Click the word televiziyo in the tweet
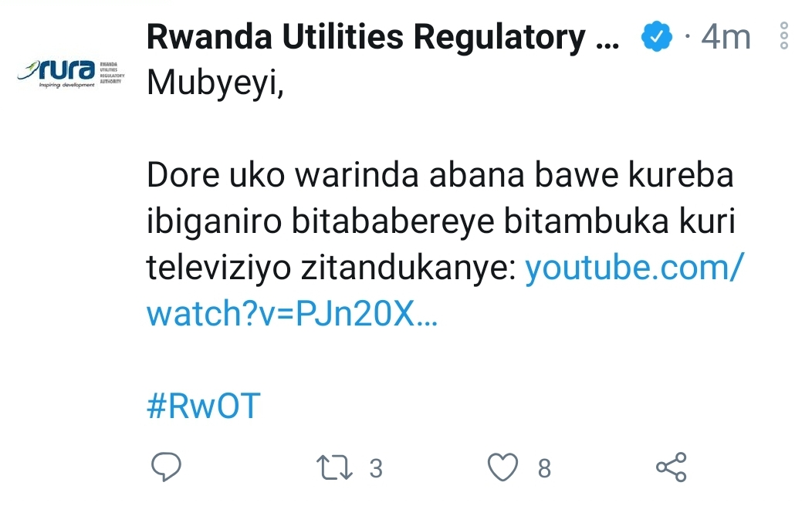The image size is (812, 506). point(218,268)
